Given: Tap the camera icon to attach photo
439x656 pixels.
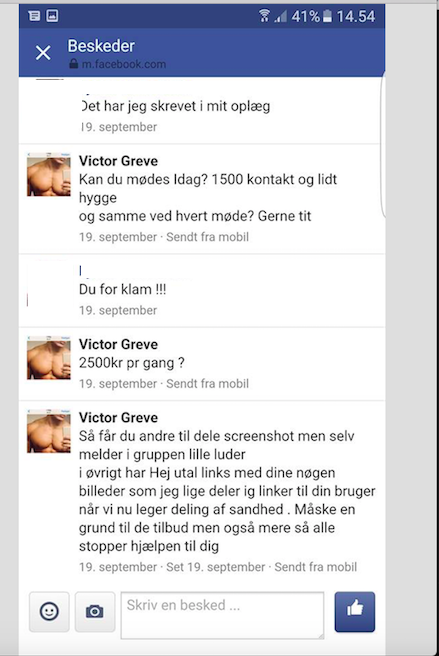Looking at the screenshot, I should pyautogui.click(x=95, y=612).
